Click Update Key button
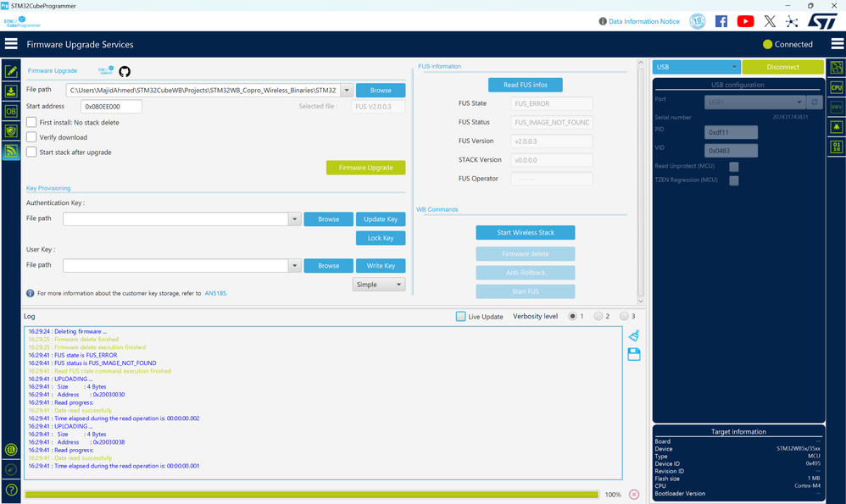Viewport: 846px width, 504px height. coord(381,219)
